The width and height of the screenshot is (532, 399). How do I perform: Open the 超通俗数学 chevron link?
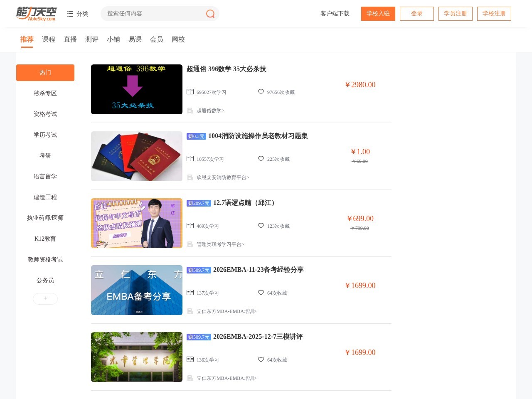[x=210, y=111]
